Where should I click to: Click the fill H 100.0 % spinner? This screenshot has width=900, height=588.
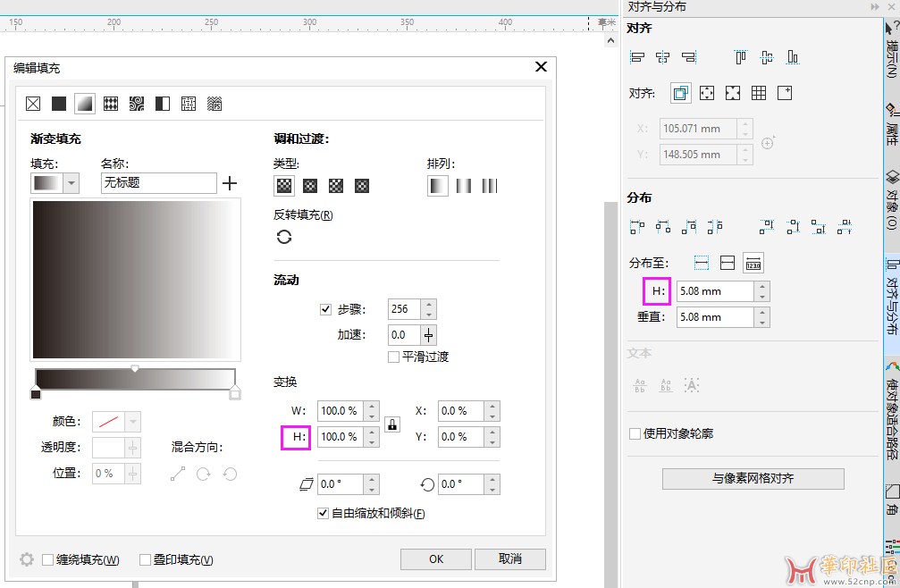(372, 437)
